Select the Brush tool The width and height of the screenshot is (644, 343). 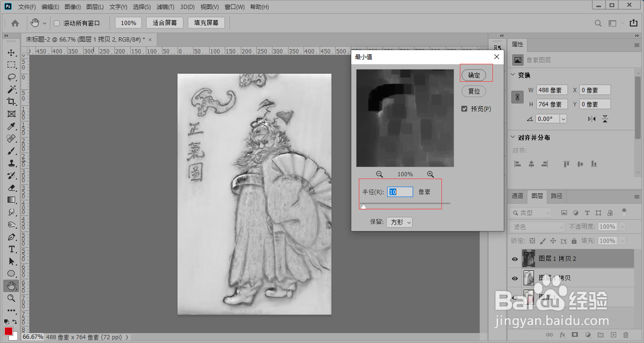click(x=11, y=151)
